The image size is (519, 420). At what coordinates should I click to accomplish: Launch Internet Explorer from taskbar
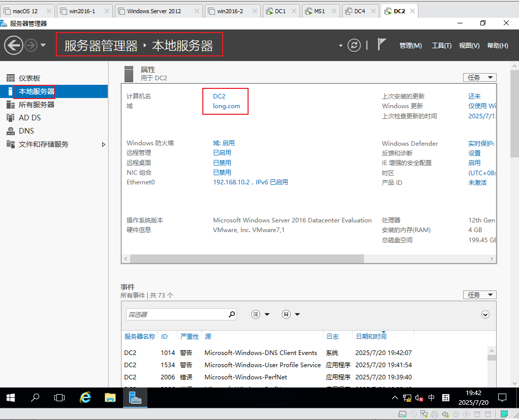tap(85, 398)
